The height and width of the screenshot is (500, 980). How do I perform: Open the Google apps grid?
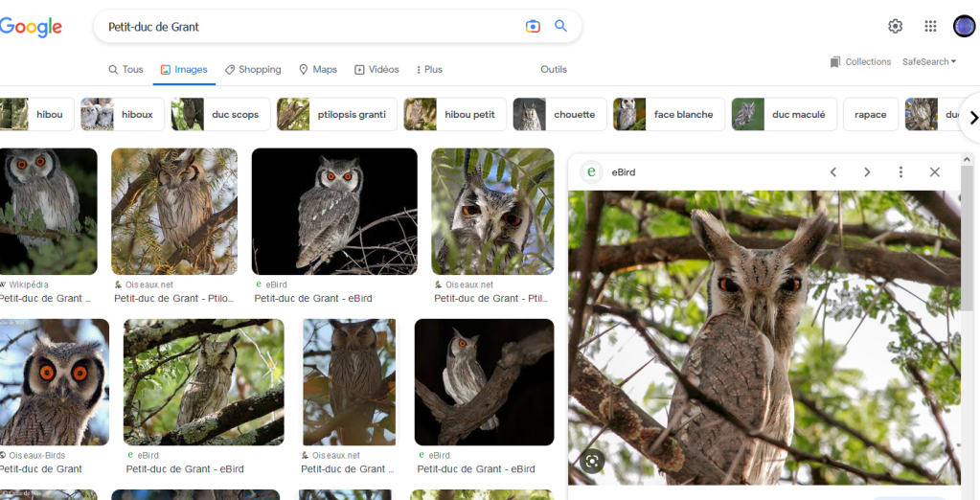930,26
